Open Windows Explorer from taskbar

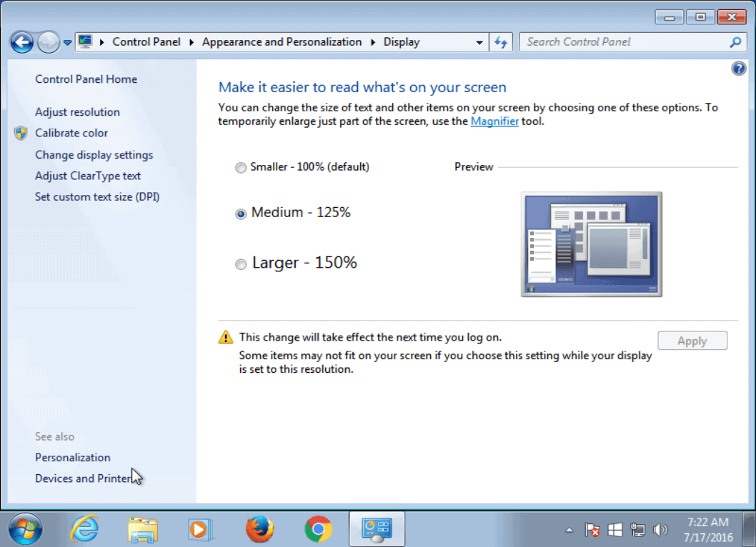(143, 530)
